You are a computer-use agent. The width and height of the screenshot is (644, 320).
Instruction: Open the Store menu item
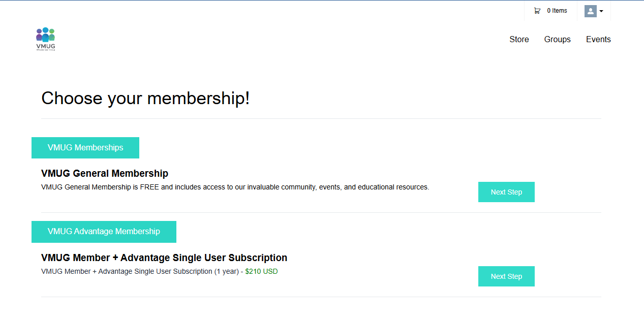pyautogui.click(x=519, y=39)
